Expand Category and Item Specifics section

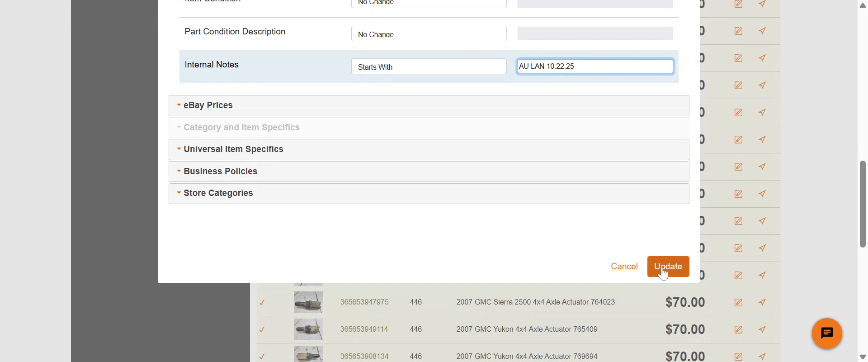pyautogui.click(x=429, y=128)
